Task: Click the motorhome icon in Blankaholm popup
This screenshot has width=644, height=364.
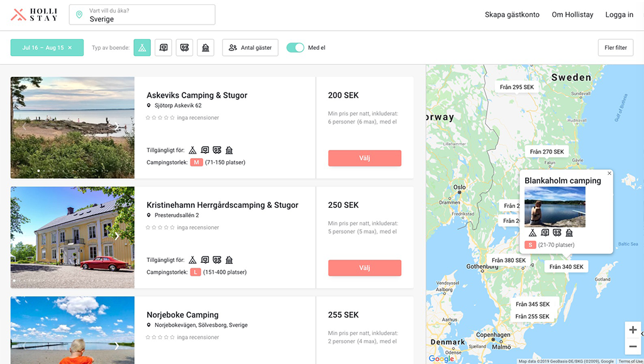Action: click(x=557, y=233)
